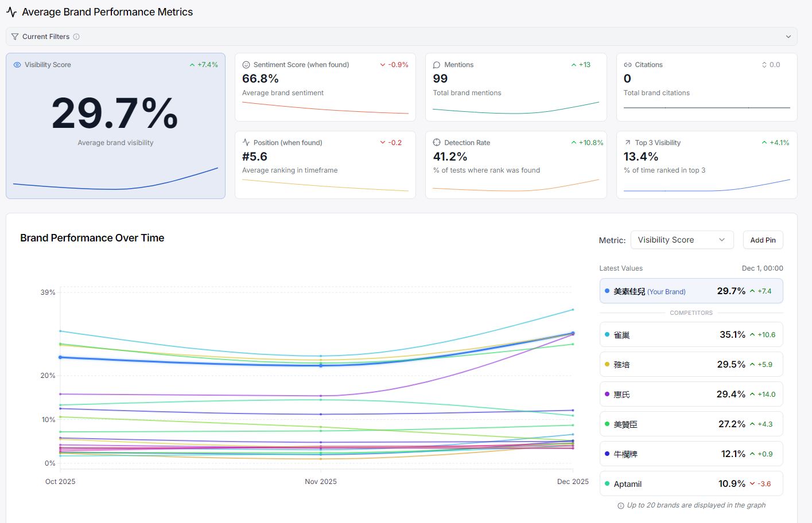The image size is (812, 523).
Task: Click the eye icon on Visibility Score card
Action: pos(17,65)
